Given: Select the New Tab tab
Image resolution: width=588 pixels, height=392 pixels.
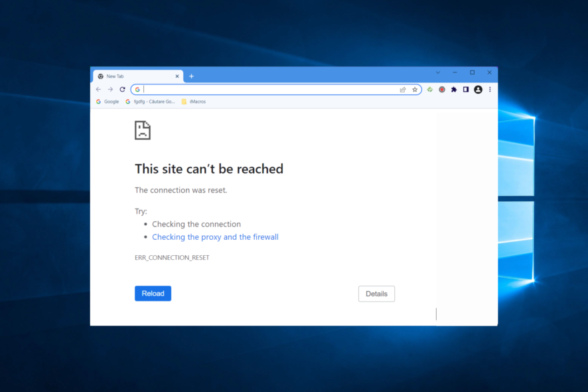Looking at the screenshot, I should point(138,76).
